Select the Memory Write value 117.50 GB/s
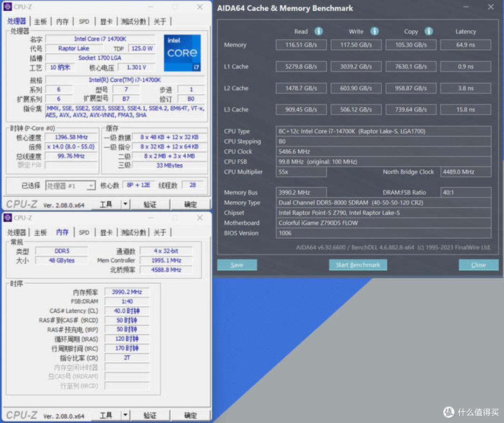Viewport: 504px width, 423px height. [356, 45]
